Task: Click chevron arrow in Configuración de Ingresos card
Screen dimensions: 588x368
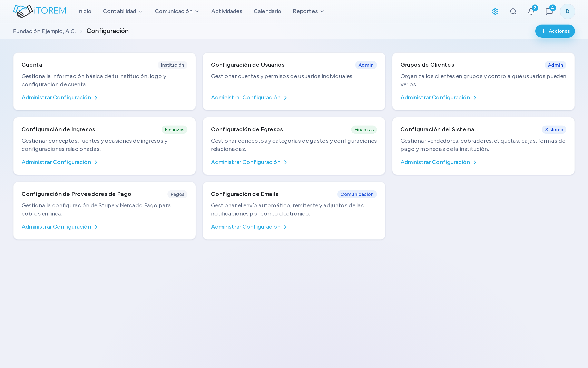Action: 96,162
